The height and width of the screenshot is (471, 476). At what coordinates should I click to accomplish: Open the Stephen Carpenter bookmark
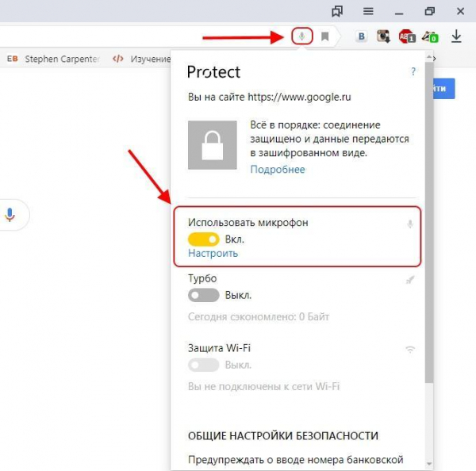[62, 59]
